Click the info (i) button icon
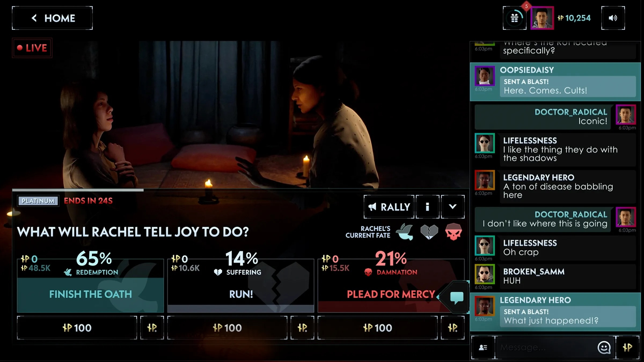Screen dimensions: 644x362 [427, 207]
